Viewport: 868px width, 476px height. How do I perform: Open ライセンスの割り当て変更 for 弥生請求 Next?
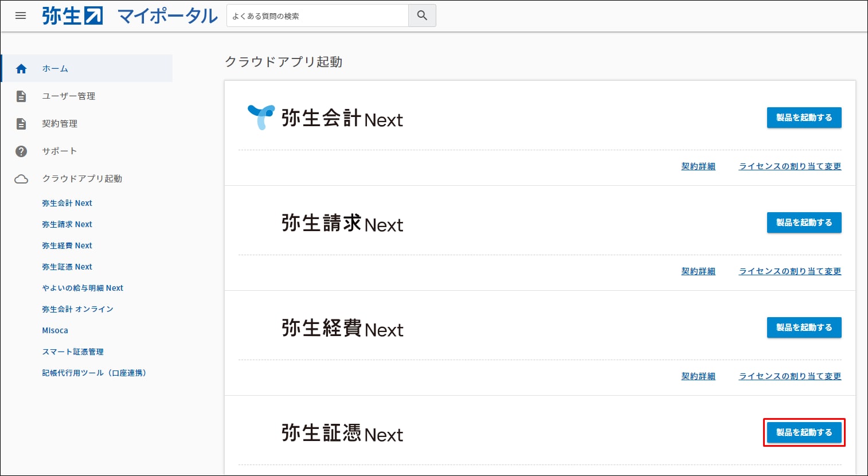(790, 271)
